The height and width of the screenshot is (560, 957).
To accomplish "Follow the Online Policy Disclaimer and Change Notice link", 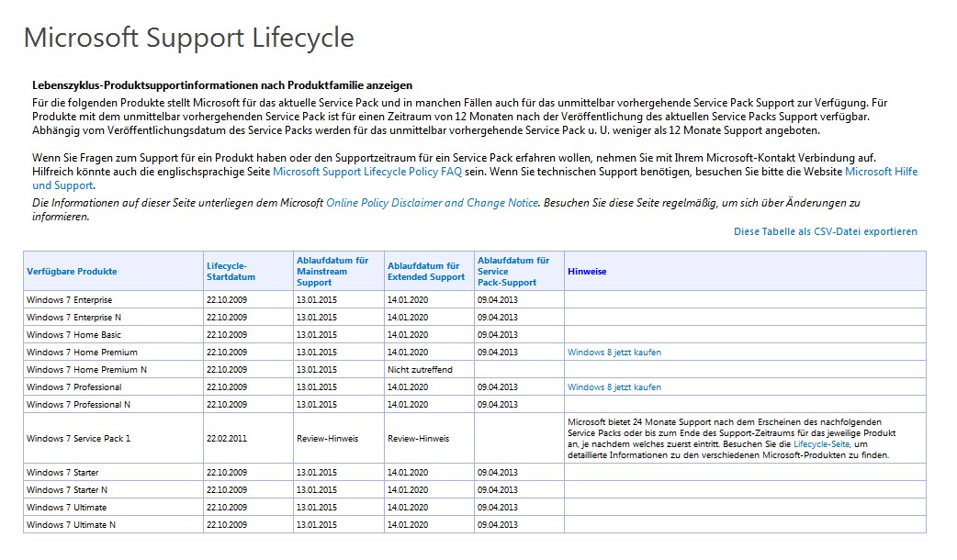I will click(x=432, y=203).
